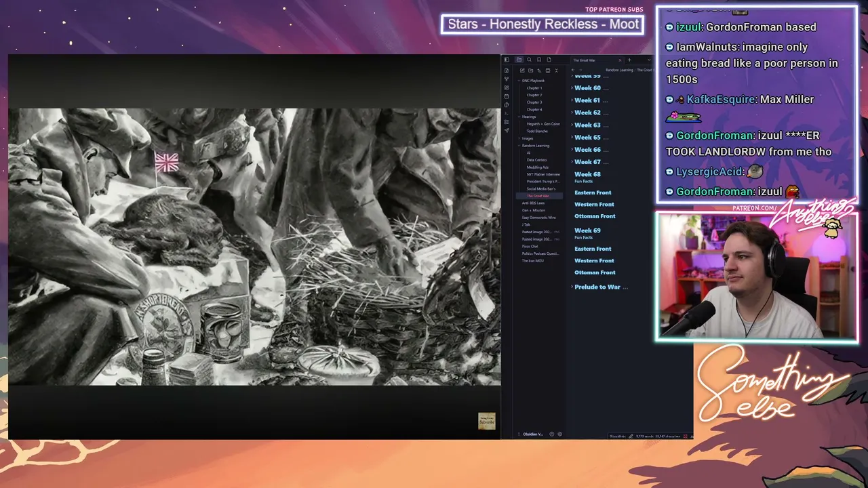Open Obsidian help from the question-mark icon
Viewport: 868px width, 488px height.
pos(551,434)
